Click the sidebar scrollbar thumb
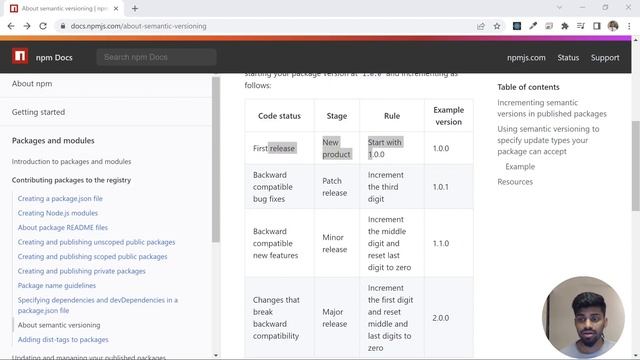This screenshot has width=640, height=360. [216, 159]
